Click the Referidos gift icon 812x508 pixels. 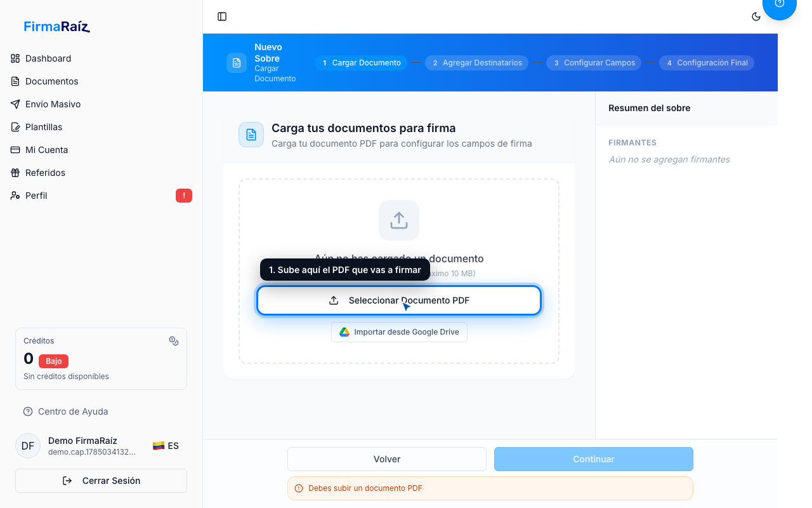15,173
